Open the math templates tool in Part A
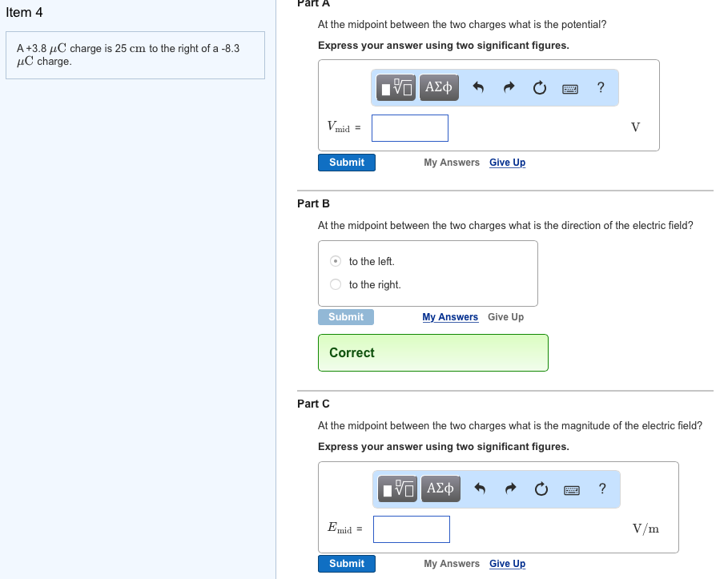This screenshot has height=579, width=728. click(398, 86)
